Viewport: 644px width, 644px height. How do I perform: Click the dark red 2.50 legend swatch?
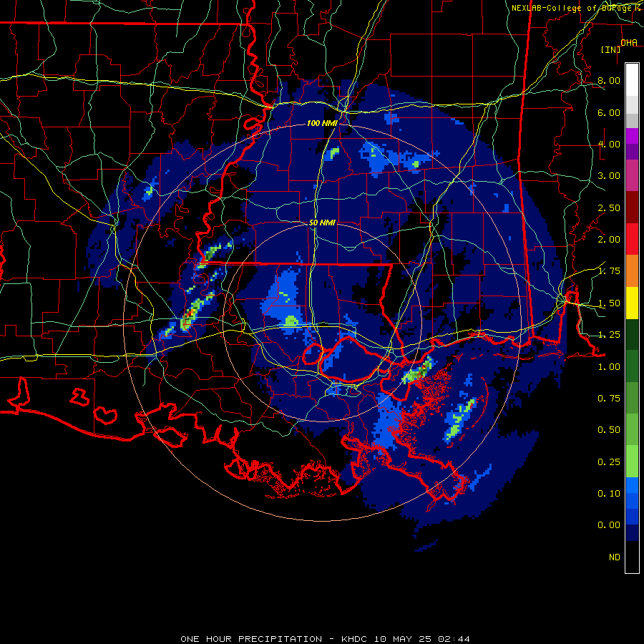tap(632, 207)
